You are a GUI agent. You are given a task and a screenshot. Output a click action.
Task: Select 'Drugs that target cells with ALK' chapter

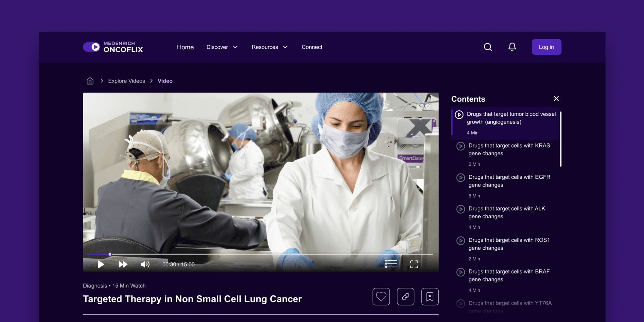pos(505,218)
